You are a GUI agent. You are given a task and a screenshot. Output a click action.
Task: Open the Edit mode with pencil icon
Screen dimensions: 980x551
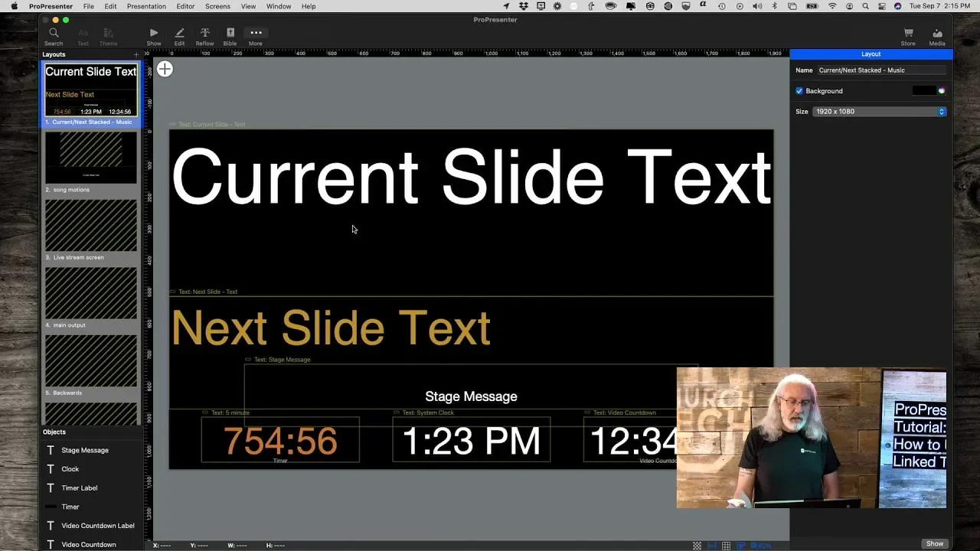click(179, 34)
